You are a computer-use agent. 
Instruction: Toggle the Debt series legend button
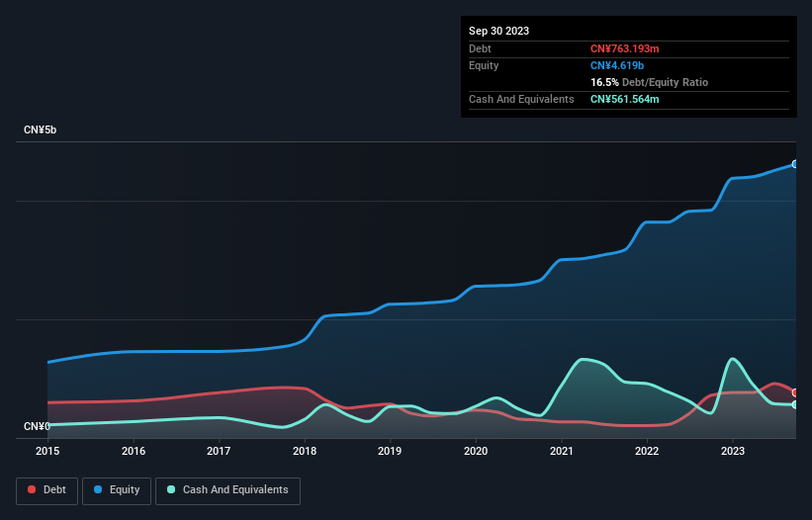click(x=47, y=490)
